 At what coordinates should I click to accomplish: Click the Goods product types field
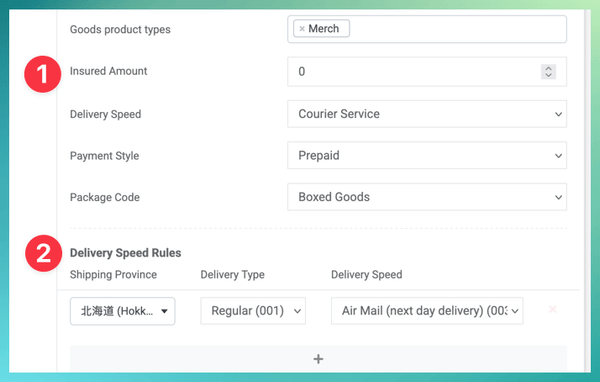pyautogui.click(x=427, y=29)
